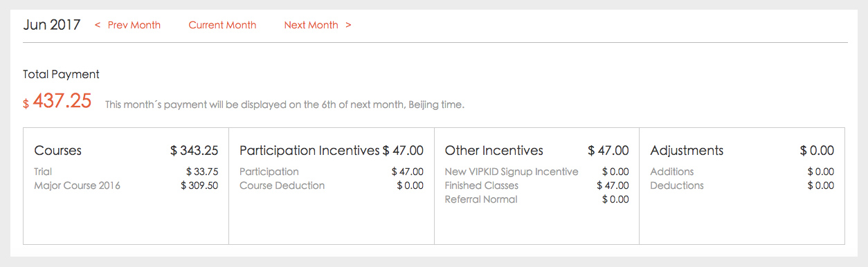Click the Participation row under incentives
The height and width of the screenshot is (267, 868).
[332, 172]
